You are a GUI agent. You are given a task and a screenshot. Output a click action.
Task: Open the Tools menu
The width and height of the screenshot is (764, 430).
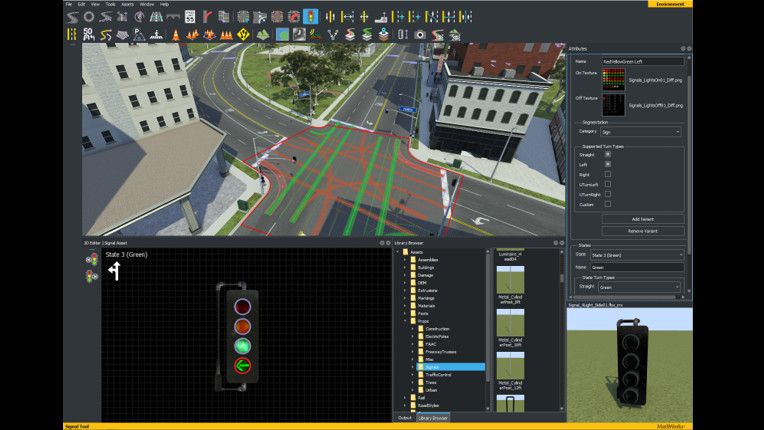[110, 4]
